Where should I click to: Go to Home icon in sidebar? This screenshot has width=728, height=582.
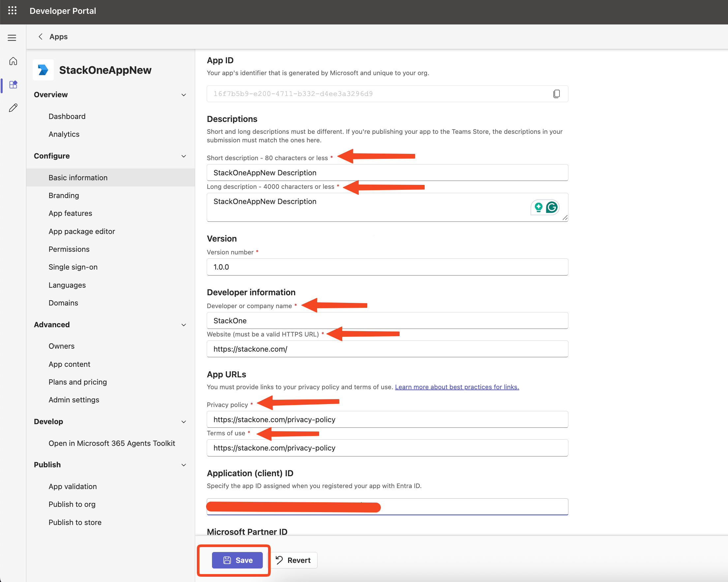13,61
